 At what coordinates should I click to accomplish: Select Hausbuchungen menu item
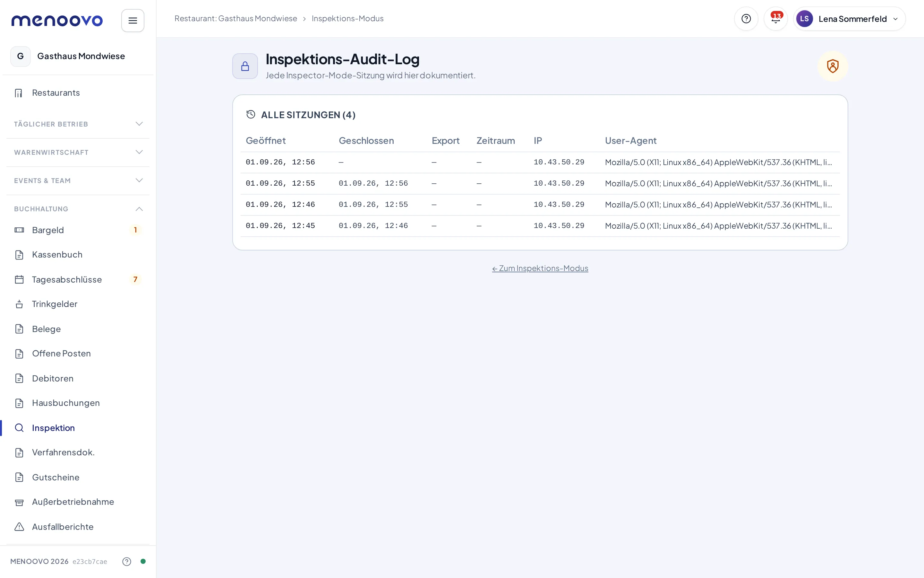tap(78, 403)
